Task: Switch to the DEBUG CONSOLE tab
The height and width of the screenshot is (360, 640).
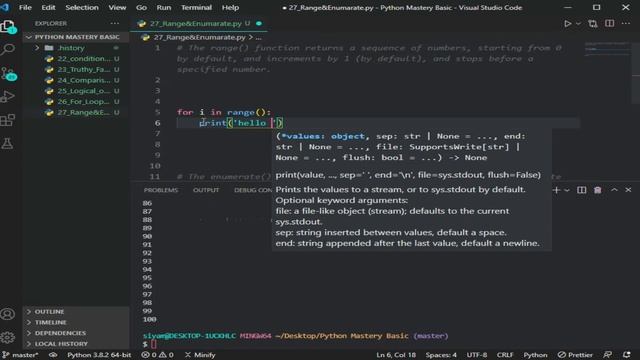Action: tap(253, 190)
